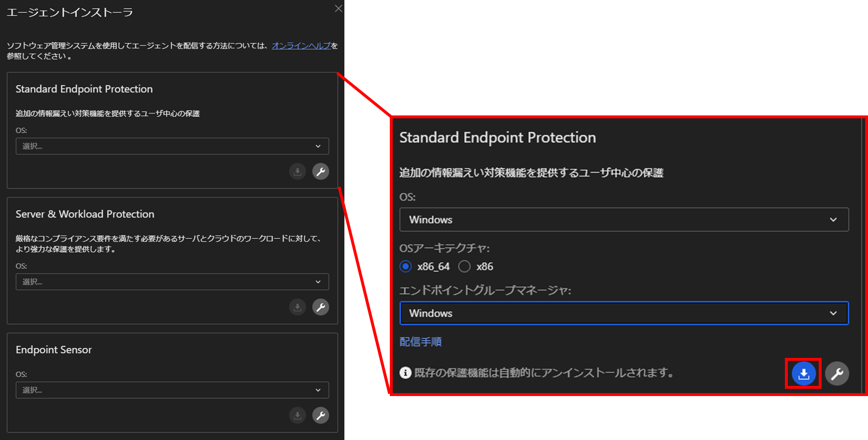
Task: Open the エンドポイントグループマネージャ dropdown
Action: click(x=624, y=313)
